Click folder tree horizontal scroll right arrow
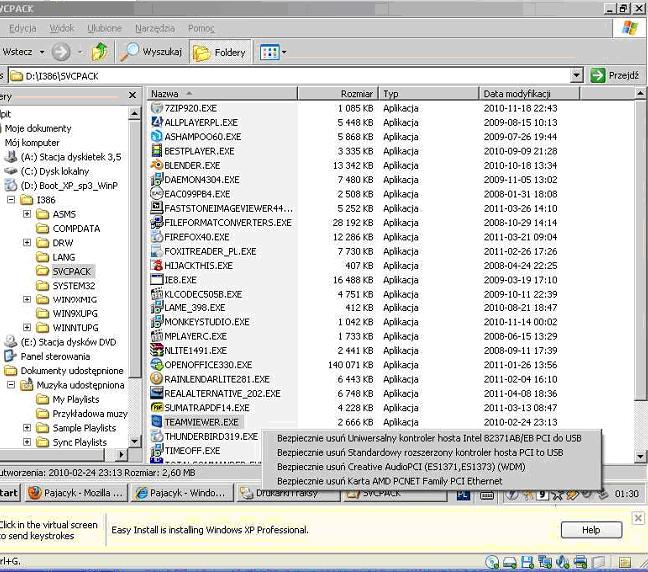This screenshot has width=648, height=572. click(x=121, y=455)
